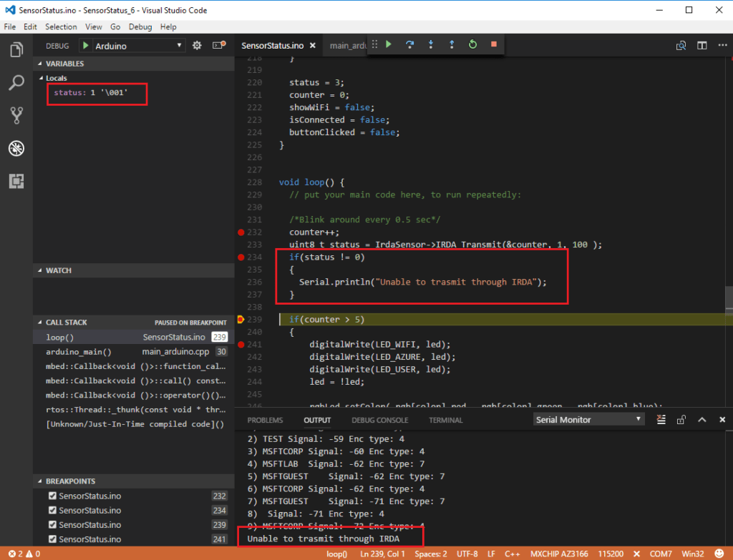Open the editor more actions menu
The image size is (733, 560).
click(x=723, y=45)
